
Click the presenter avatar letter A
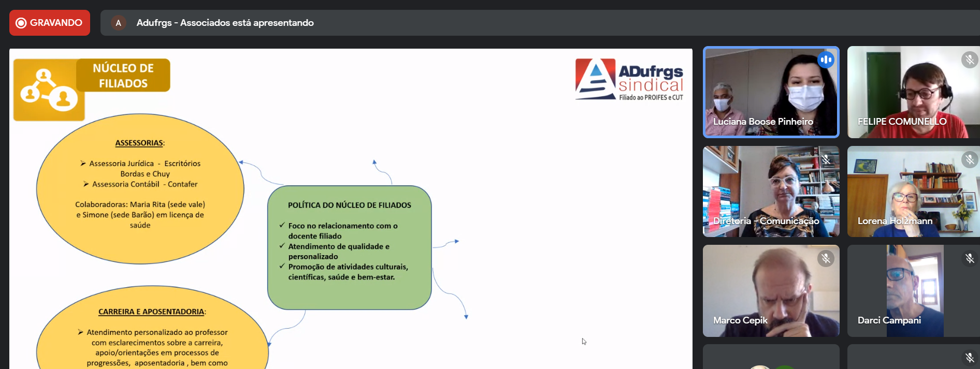click(118, 23)
